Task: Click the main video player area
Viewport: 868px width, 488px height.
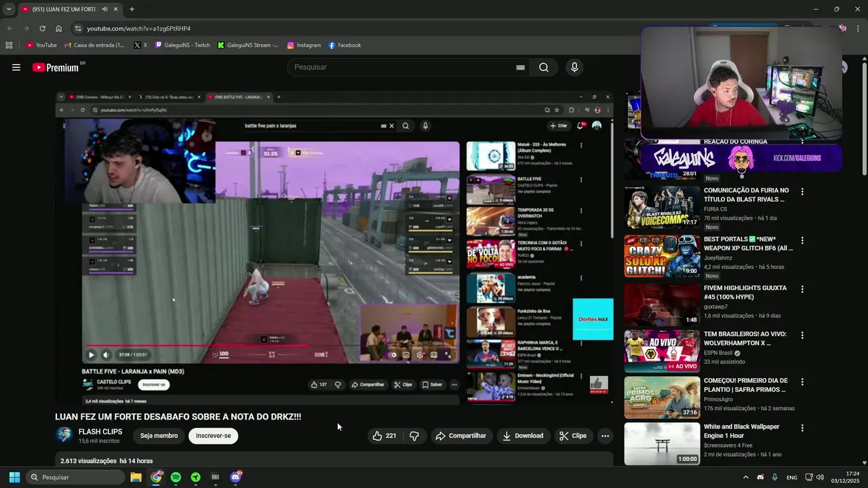Action: point(334,247)
